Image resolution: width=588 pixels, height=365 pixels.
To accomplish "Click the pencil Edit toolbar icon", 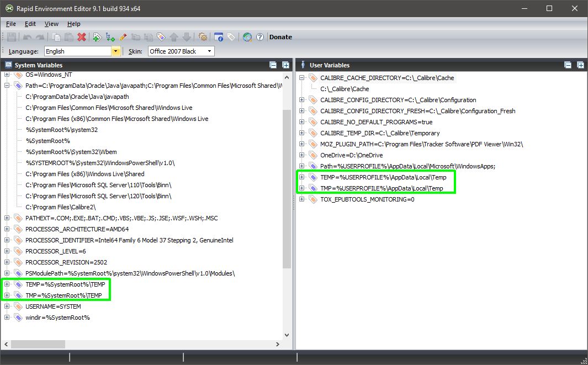I will click(x=123, y=37).
